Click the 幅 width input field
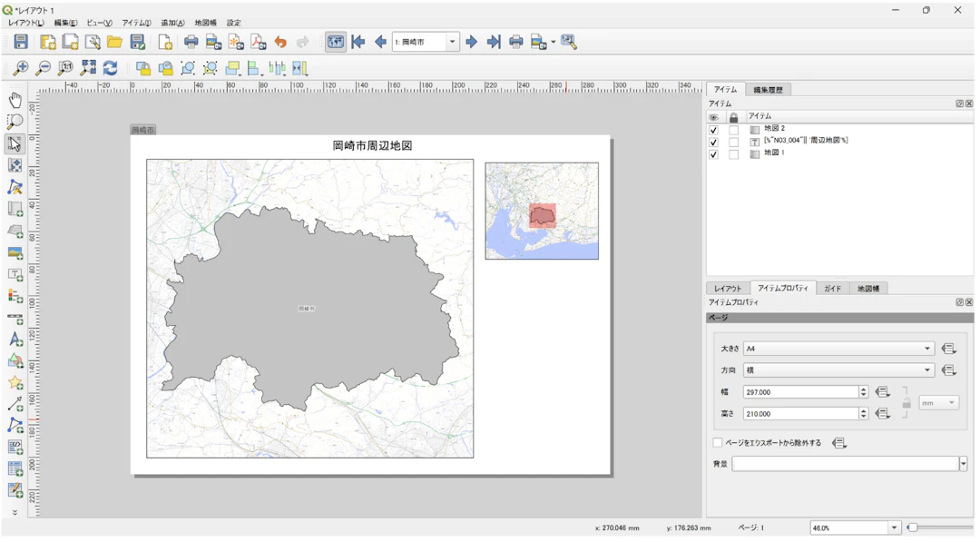 [x=799, y=392]
